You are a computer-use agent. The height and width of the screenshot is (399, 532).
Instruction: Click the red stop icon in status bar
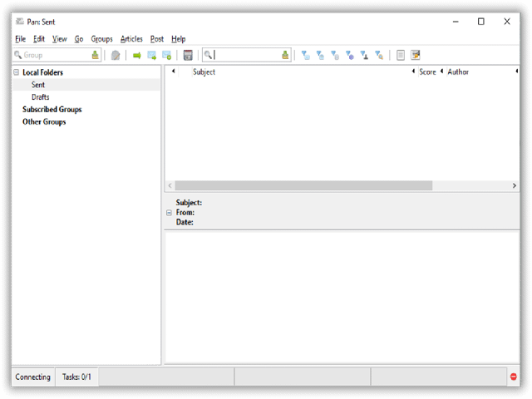point(514,377)
